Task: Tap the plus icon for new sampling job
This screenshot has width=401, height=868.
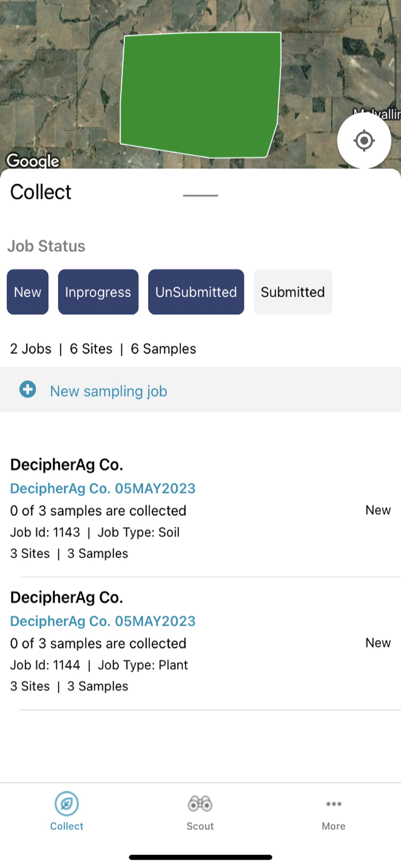Action: (x=28, y=389)
